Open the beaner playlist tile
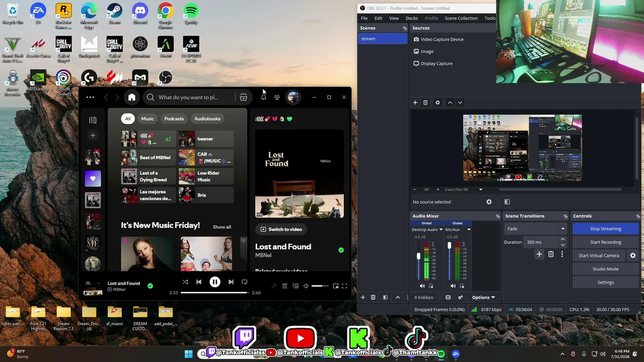 (206, 139)
